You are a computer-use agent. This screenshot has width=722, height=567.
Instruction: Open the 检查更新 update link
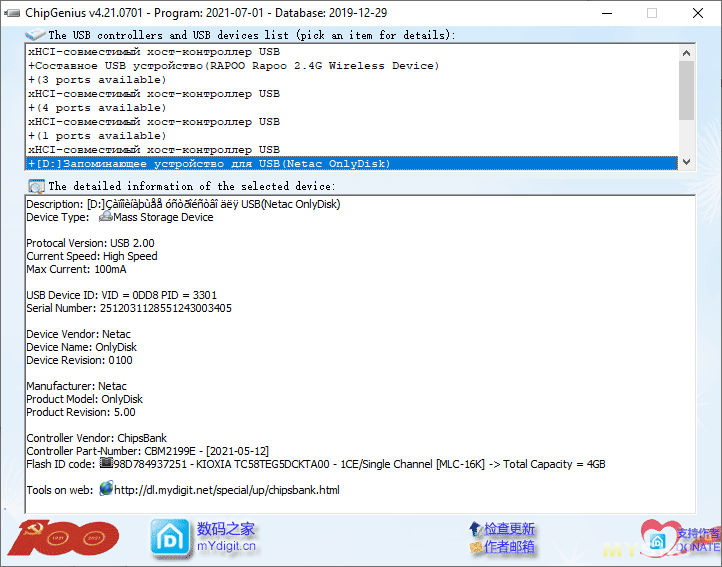coord(509,528)
